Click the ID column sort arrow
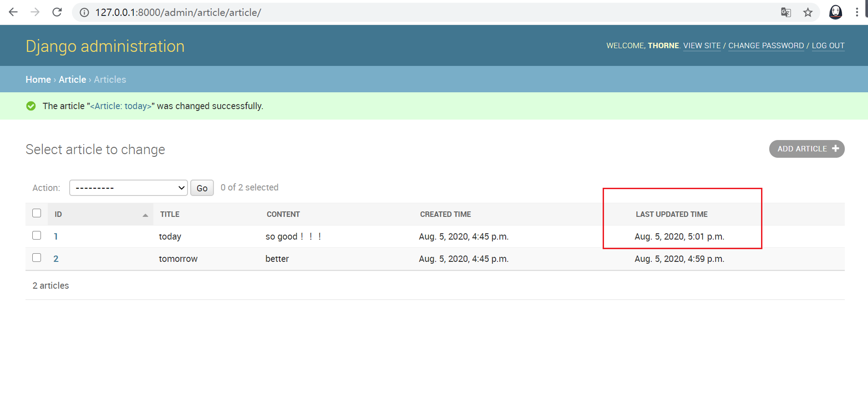868x416 pixels. 145,215
